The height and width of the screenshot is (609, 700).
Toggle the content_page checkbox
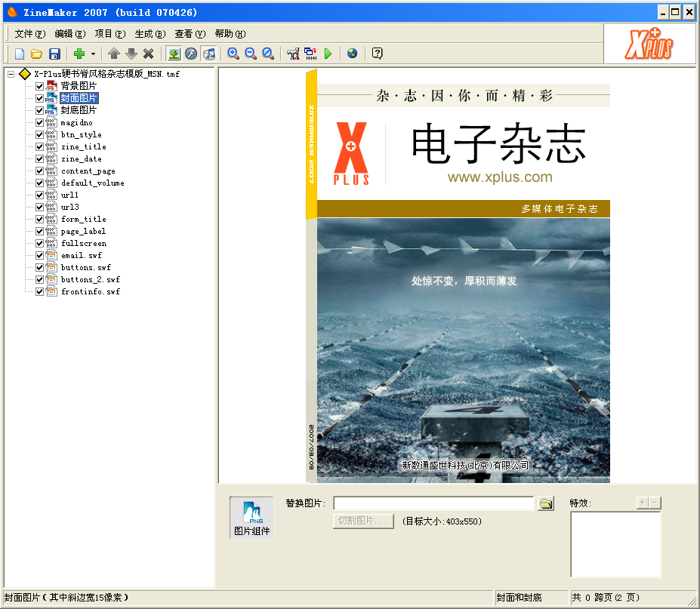click(x=40, y=171)
